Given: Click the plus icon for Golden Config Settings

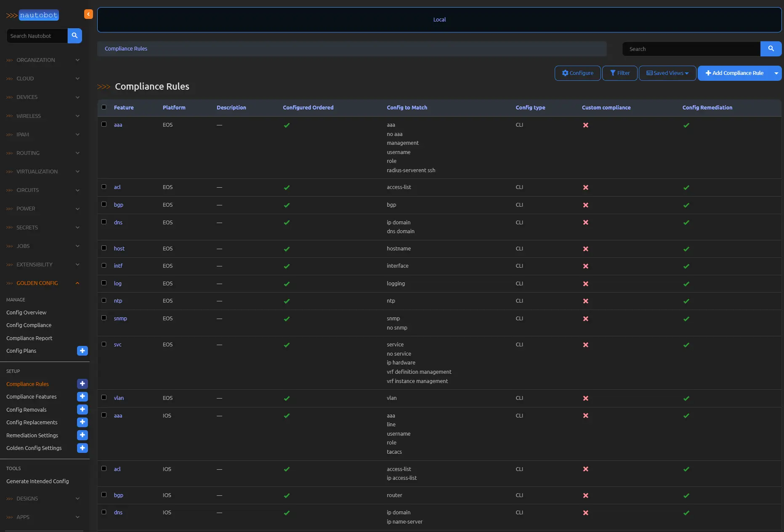Looking at the screenshot, I should [x=82, y=448].
